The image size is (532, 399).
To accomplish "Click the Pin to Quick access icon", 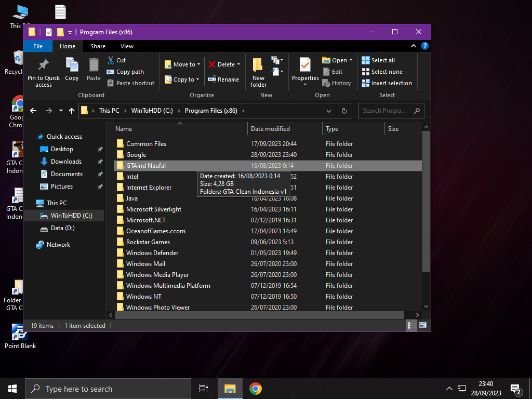I will (44, 65).
